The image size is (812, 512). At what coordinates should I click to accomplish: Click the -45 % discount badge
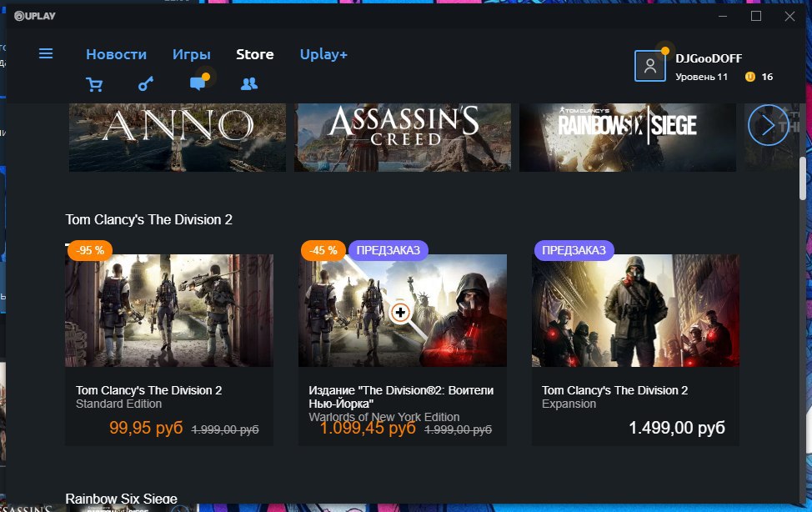point(323,250)
